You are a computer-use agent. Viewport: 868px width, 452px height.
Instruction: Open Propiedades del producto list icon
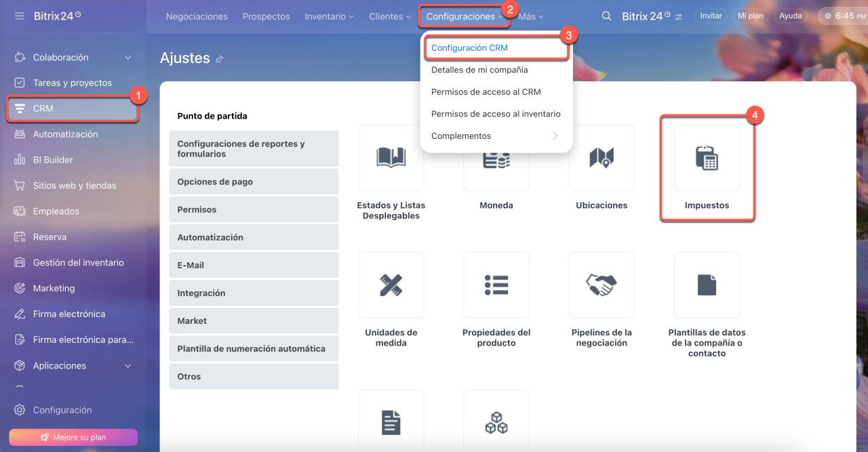click(496, 285)
